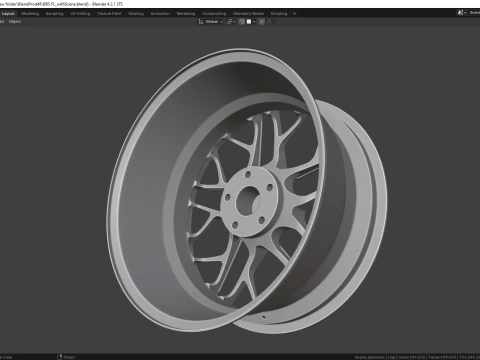
Task: Open the pivot point dropdown
Action: click(x=231, y=22)
